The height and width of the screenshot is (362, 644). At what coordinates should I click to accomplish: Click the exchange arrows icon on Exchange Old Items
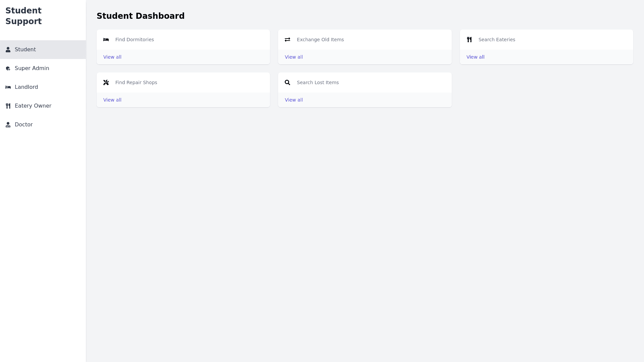click(287, 40)
